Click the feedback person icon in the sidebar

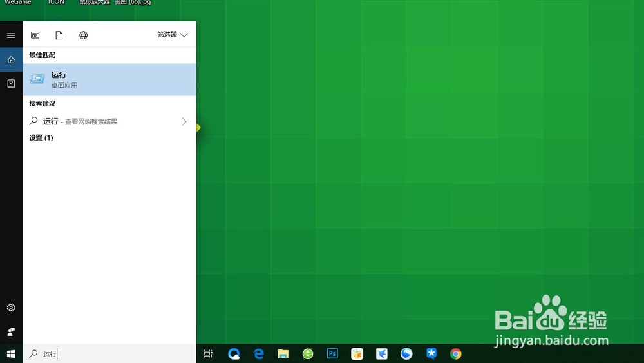point(11,331)
